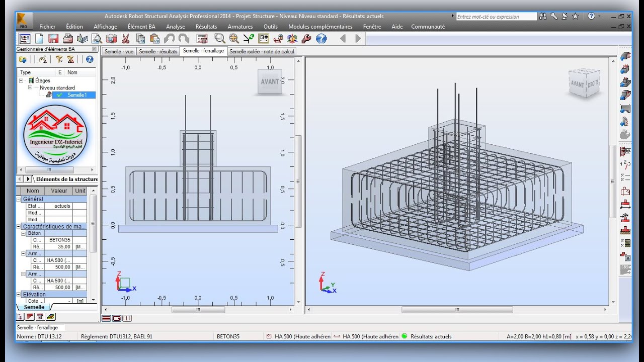The image size is (644, 362).
Task: Select Semelle1 in the element tree
Action: point(77,95)
